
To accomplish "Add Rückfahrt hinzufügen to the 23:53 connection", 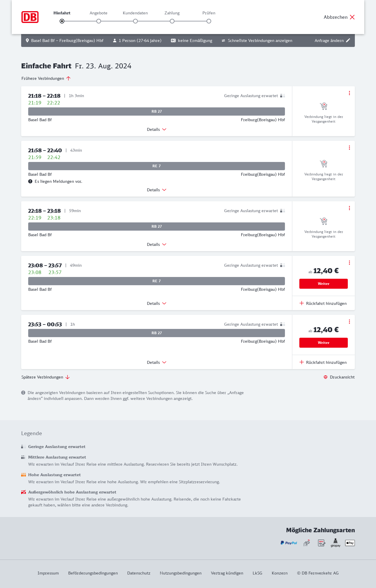I will coord(323,362).
